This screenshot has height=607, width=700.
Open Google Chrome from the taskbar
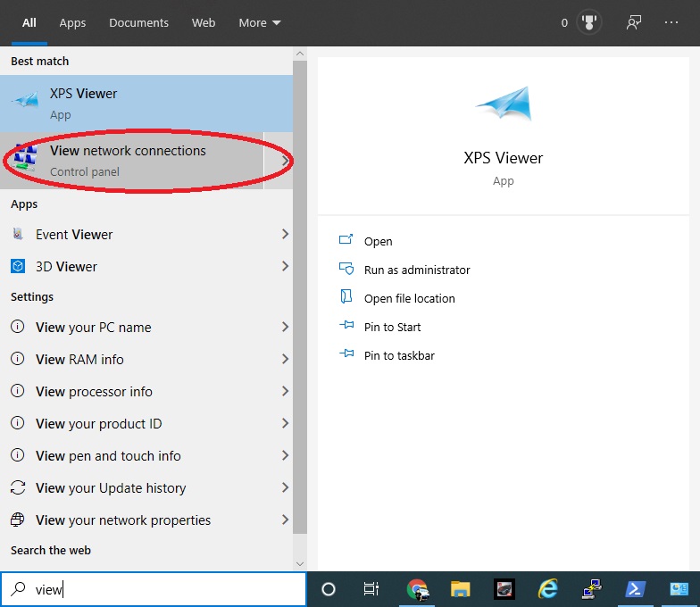pyautogui.click(x=418, y=589)
